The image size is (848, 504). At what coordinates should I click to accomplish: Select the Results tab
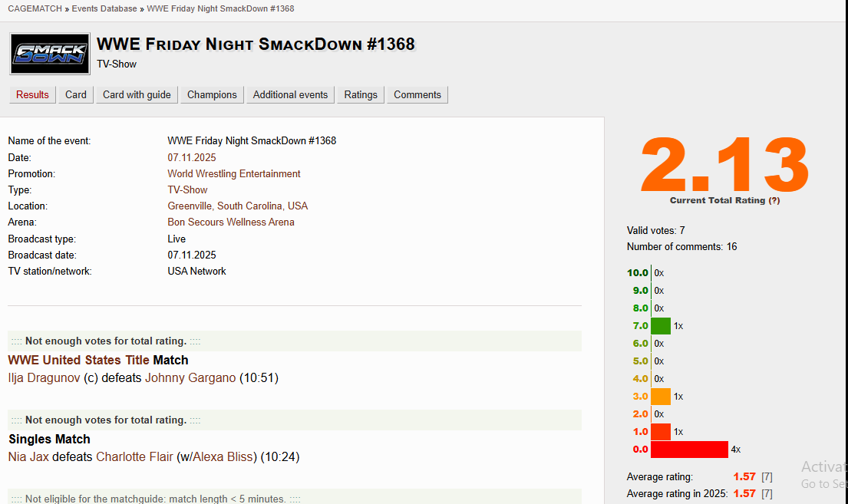(32, 94)
